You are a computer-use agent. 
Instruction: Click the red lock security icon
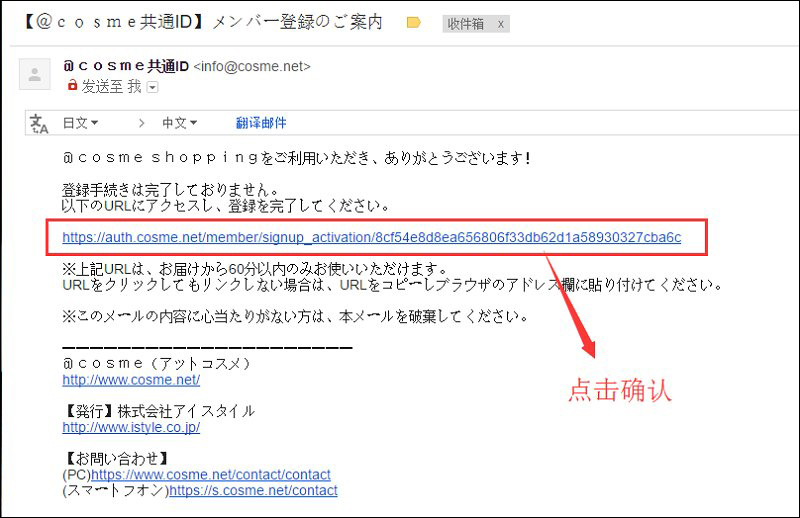tap(72, 87)
